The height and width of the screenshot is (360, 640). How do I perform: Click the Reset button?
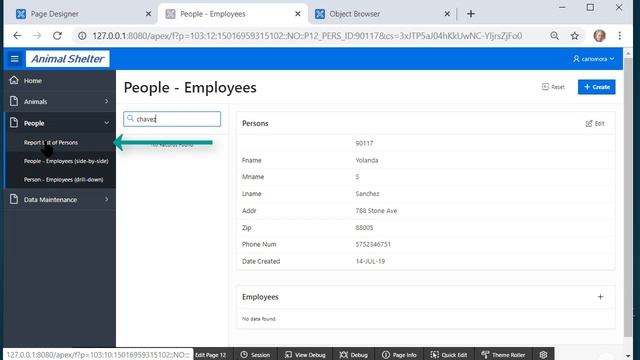pos(553,87)
